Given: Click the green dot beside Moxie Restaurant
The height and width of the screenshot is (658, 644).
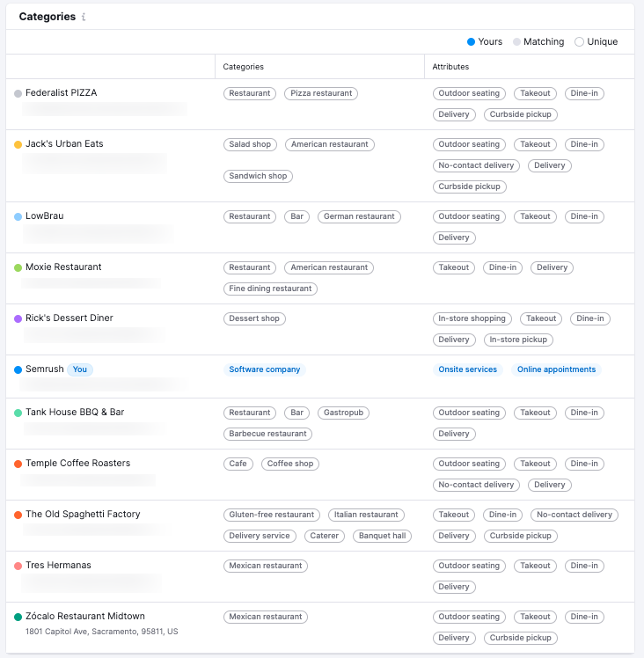Looking at the screenshot, I should [18, 267].
